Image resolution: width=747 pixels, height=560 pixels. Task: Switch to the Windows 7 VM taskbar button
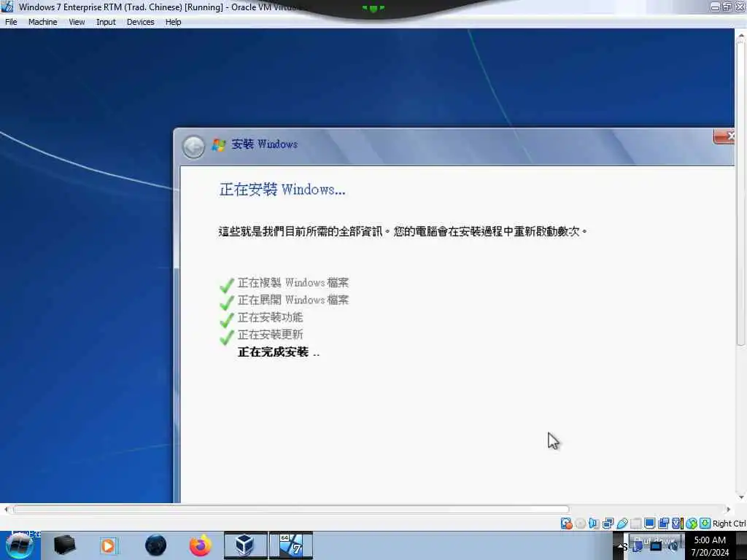(291, 545)
